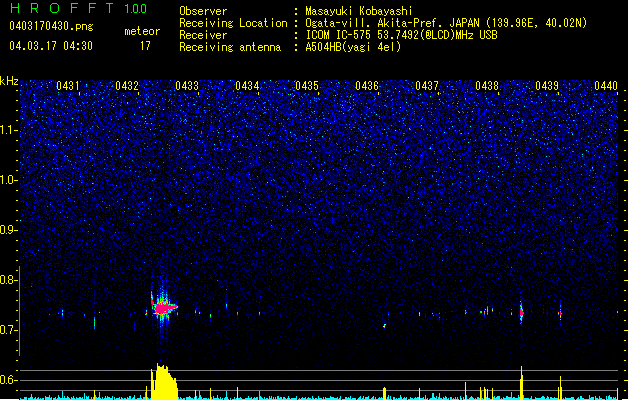
Task: Click the HROFFT 1.0.0 title text
Action: tap(79, 8)
